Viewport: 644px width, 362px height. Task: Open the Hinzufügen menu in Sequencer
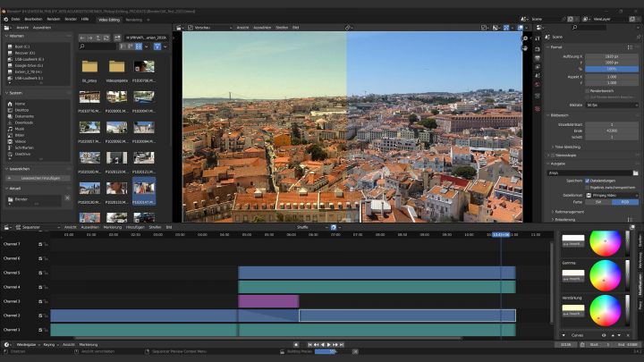(x=135, y=227)
